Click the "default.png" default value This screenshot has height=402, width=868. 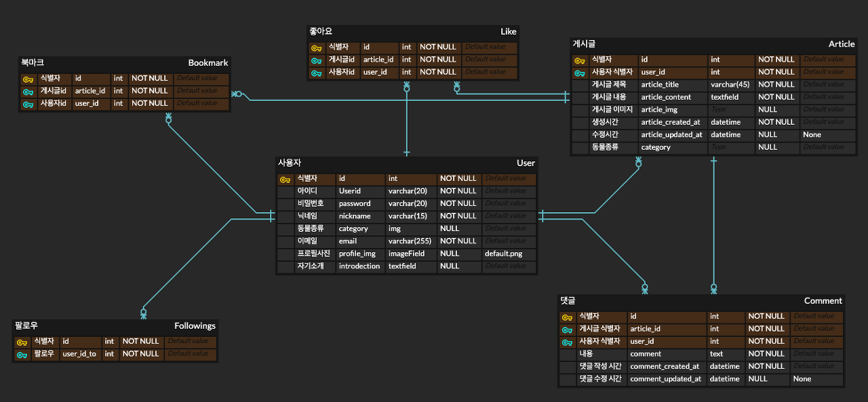(503, 254)
